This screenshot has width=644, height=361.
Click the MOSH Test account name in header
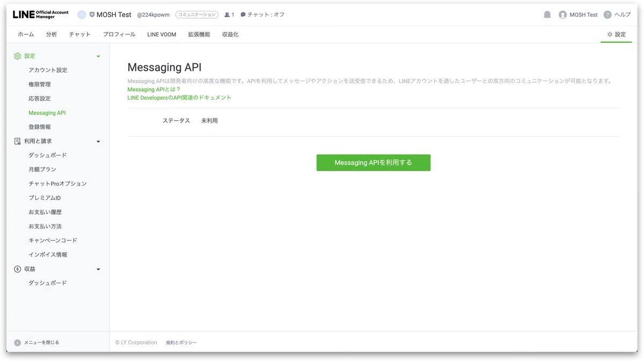114,14
